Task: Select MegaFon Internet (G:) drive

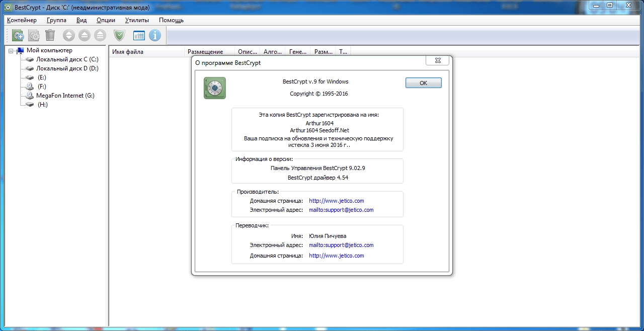Action: tap(65, 96)
